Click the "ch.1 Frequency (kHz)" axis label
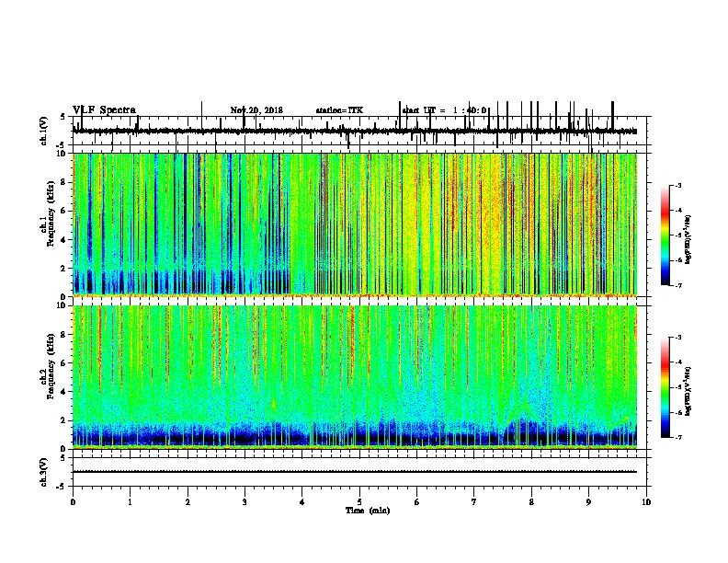 [48, 213]
